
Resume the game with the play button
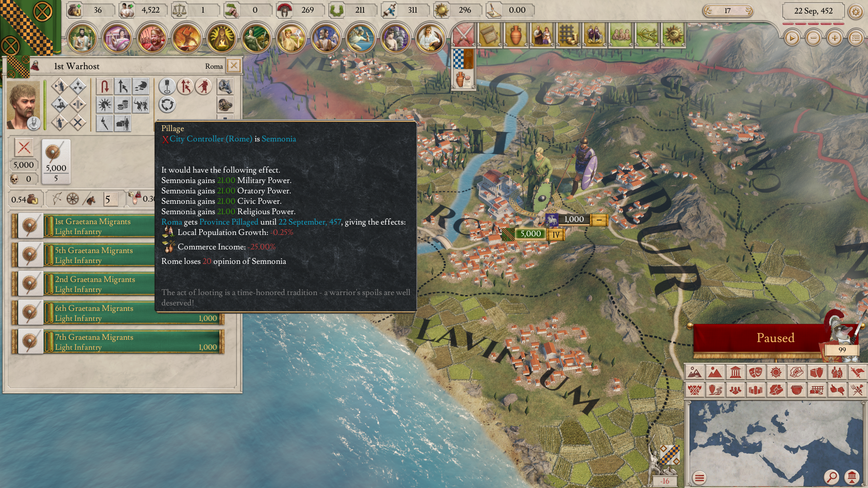click(792, 38)
